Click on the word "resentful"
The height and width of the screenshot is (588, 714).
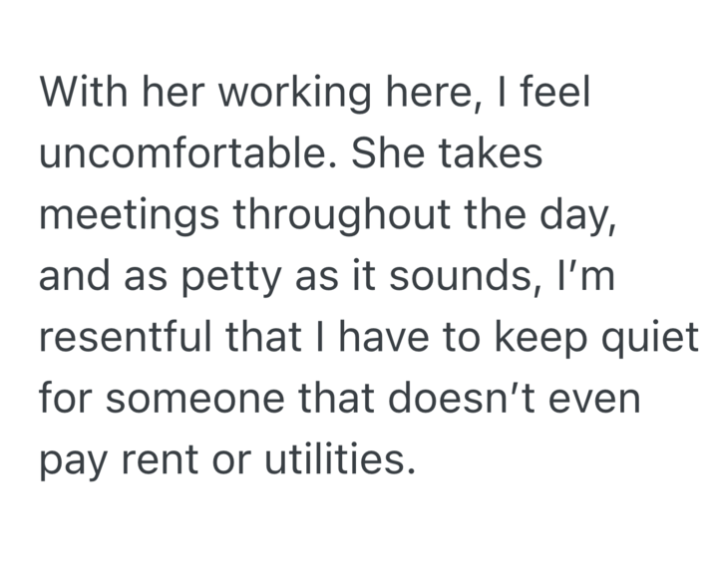click(x=131, y=340)
